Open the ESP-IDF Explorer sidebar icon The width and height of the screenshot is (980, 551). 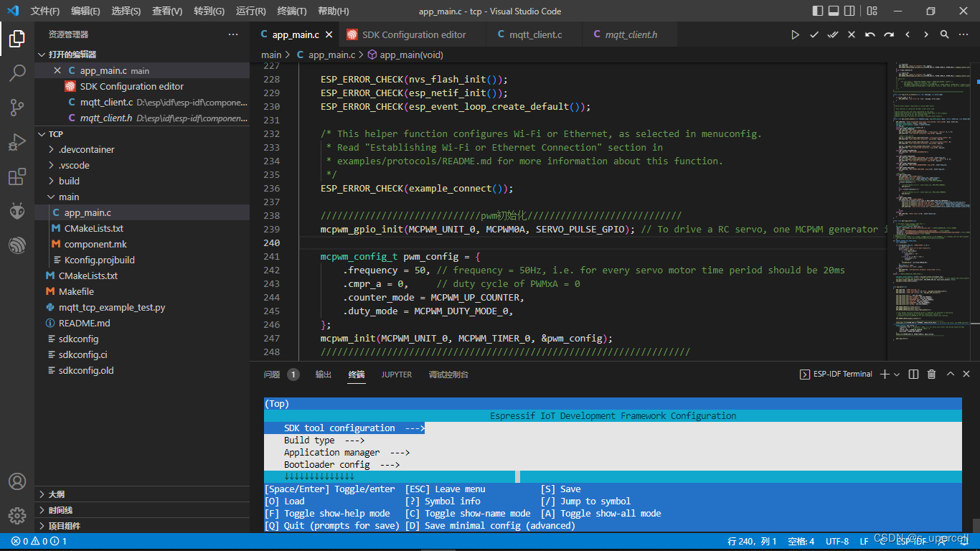(x=17, y=245)
